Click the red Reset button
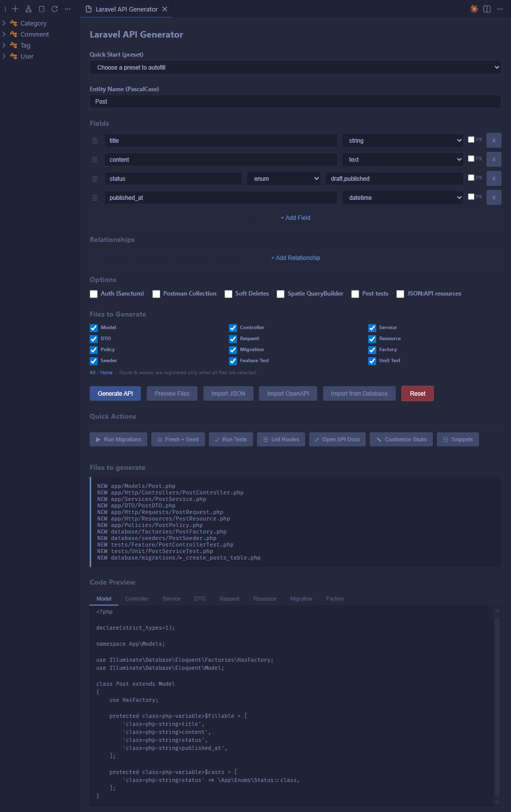This screenshot has height=812, width=511. pos(417,394)
